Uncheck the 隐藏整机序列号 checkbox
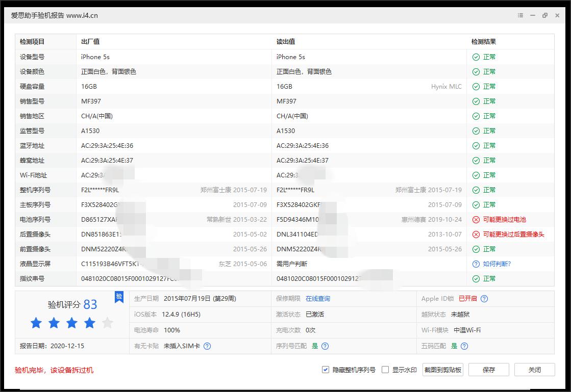571x392 pixels. click(x=325, y=369)
